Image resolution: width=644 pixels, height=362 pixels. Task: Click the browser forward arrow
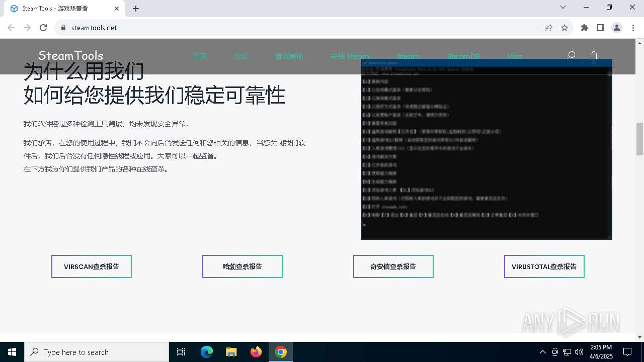pyautogui.click(x=27, y=28)
